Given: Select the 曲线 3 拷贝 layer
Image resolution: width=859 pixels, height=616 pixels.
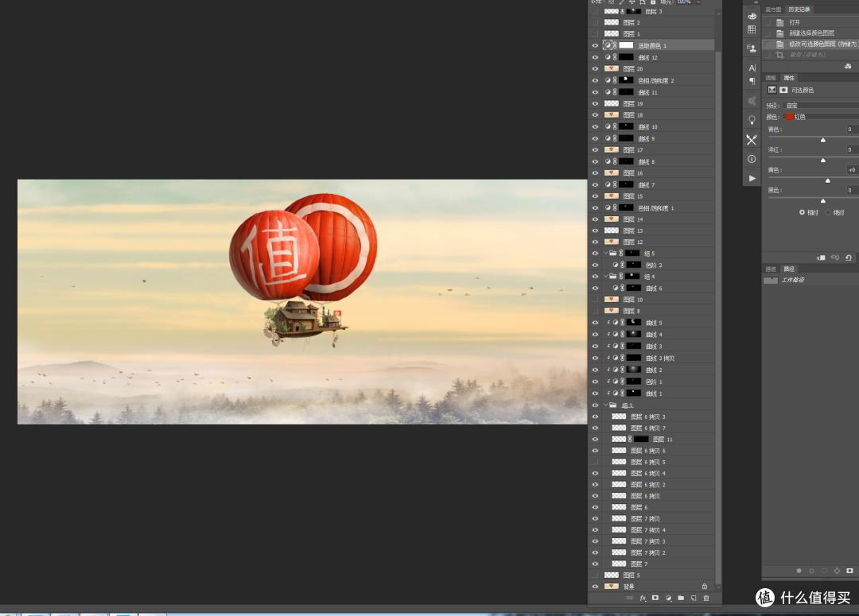Looking at the screenshot, I should (659, 358).
